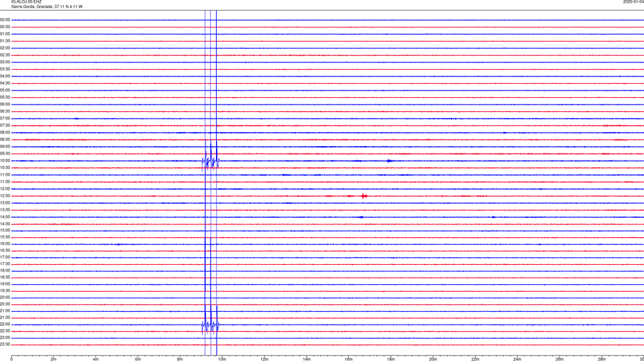This screenshot has width=644, height=362.
Task: Click the 02:00 row label
Action: click(x=5, y=48)
